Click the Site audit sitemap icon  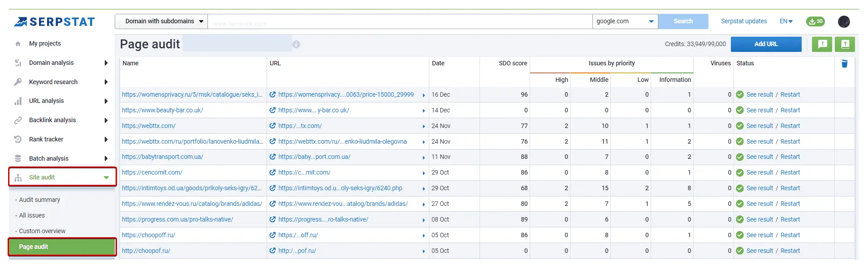[x=18, y=178]
